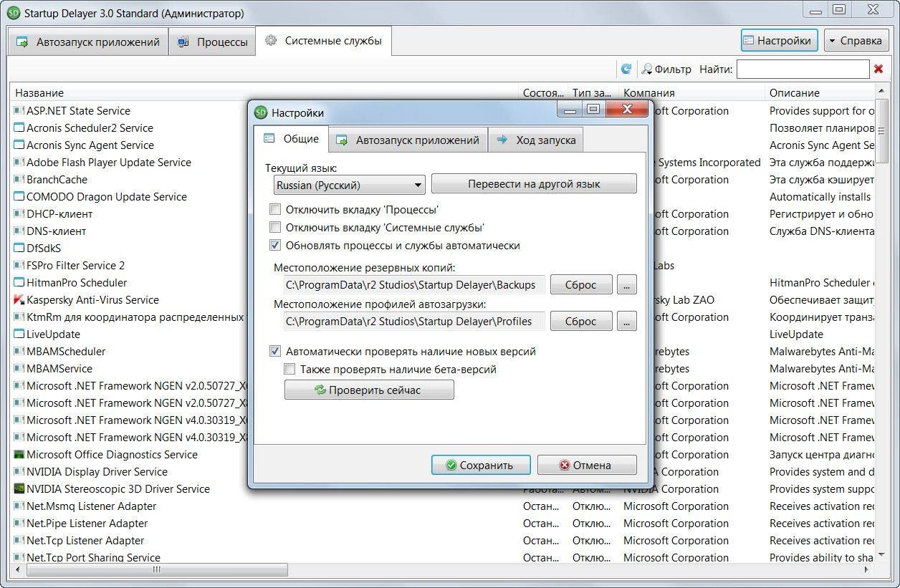Open the Russian (Русский) language dropdown
This screenshot has width=900, height=588.
click(x=350, y=185)
